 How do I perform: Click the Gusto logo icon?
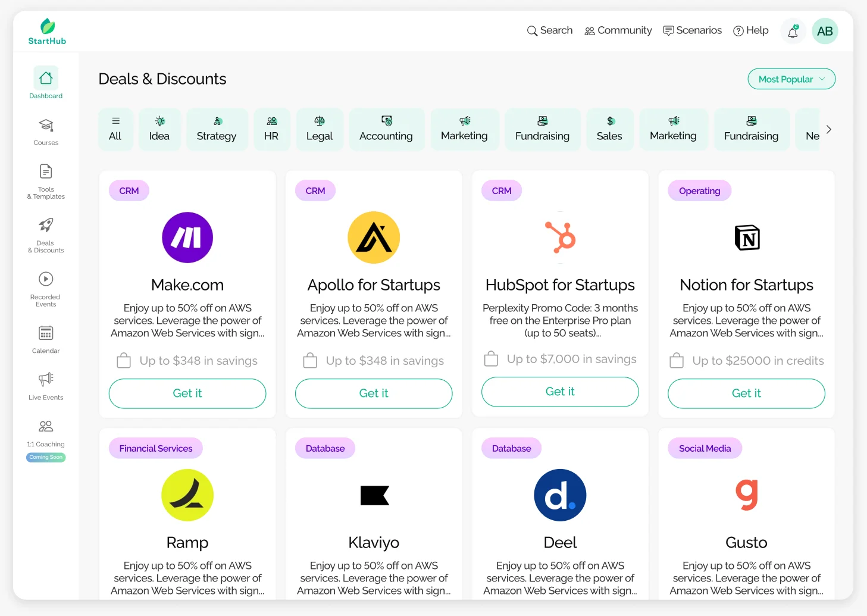click(747, 495)
